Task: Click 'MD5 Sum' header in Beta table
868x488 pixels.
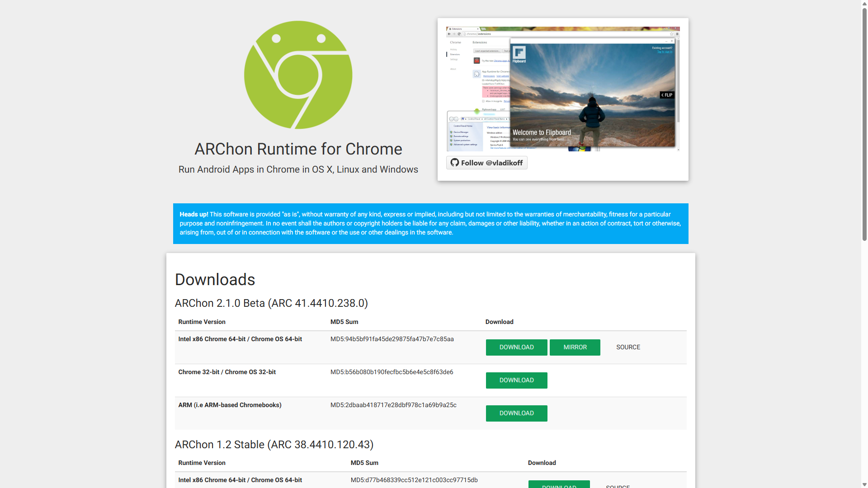Action: coord(344,322)
